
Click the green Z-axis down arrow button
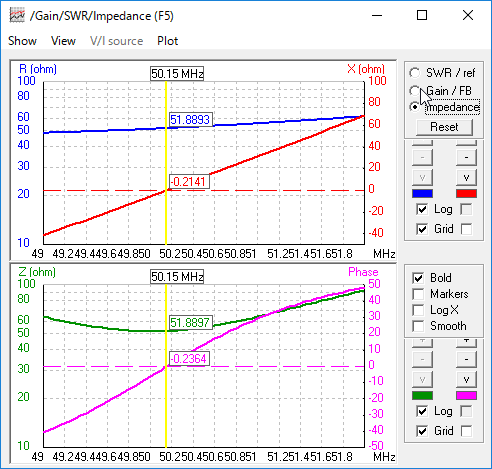point(422,379)
